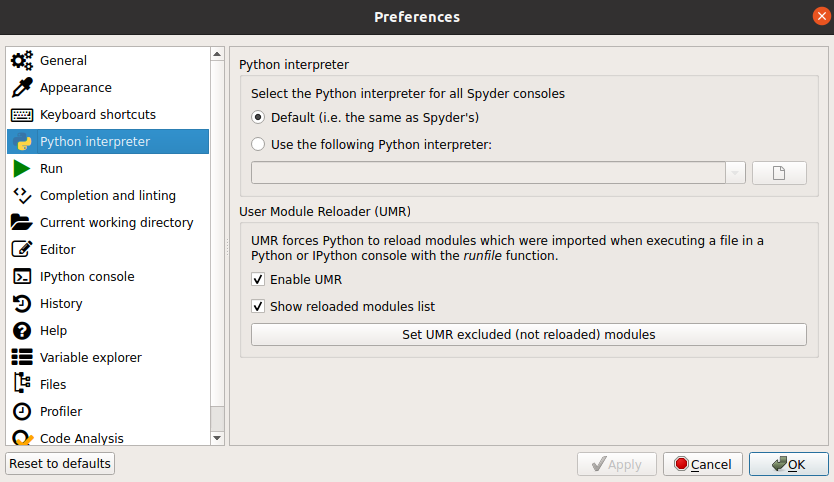This screenshot has height=482, width=834.
Task: Open Editor section pencil icon
Action: 22,250
